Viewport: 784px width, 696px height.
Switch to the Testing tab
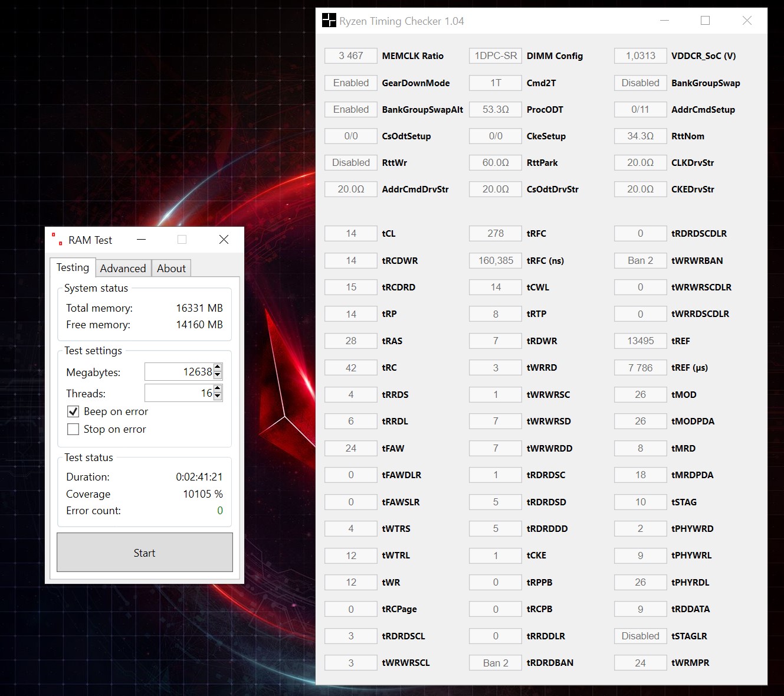click(73, 267)
